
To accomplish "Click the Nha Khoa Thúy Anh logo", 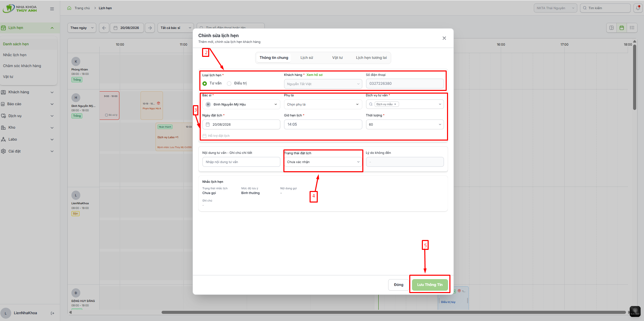I will pos(20,9).
